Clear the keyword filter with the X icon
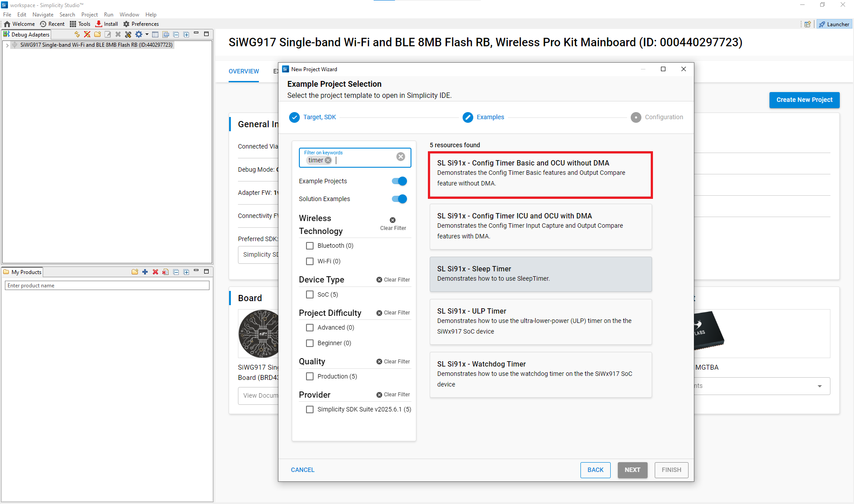The image size is (854, 504). click(400, 157)
